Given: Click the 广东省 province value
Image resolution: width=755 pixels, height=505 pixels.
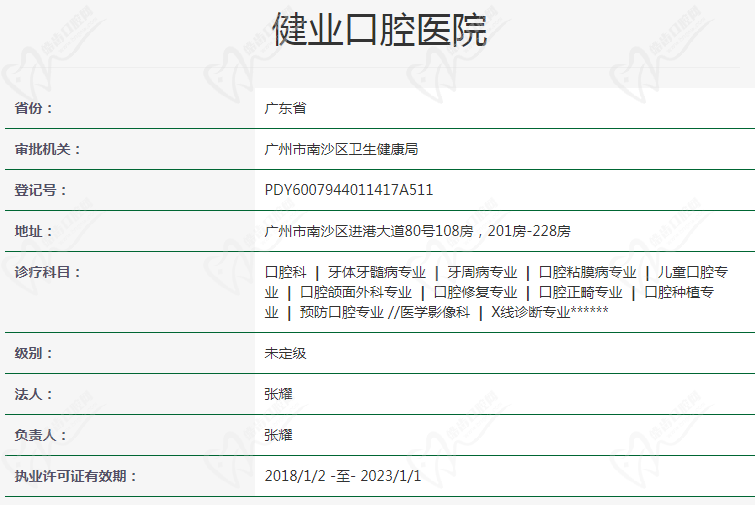Looking at the screenshot, I should (x=284, y=108).
